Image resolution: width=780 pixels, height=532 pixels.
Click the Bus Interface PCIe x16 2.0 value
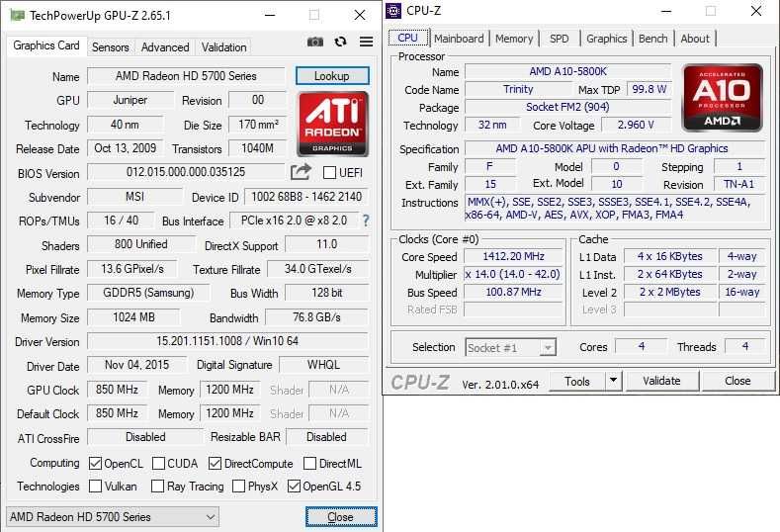(294, 221)
